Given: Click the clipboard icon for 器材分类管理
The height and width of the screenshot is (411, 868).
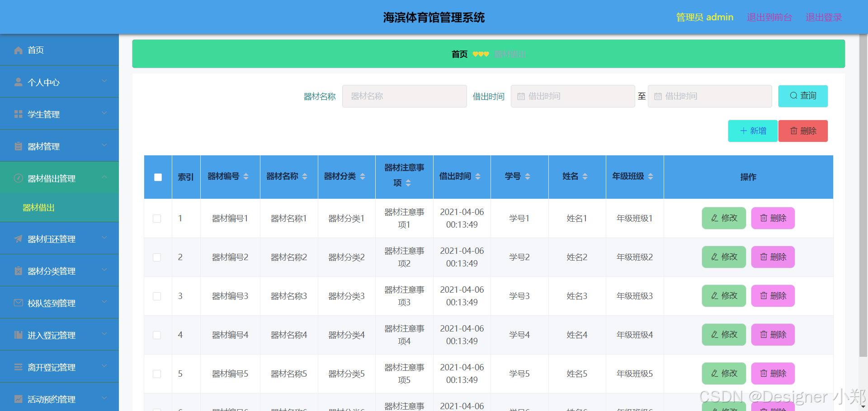Looking at the screenshot, I should click(x=18, y=271).
